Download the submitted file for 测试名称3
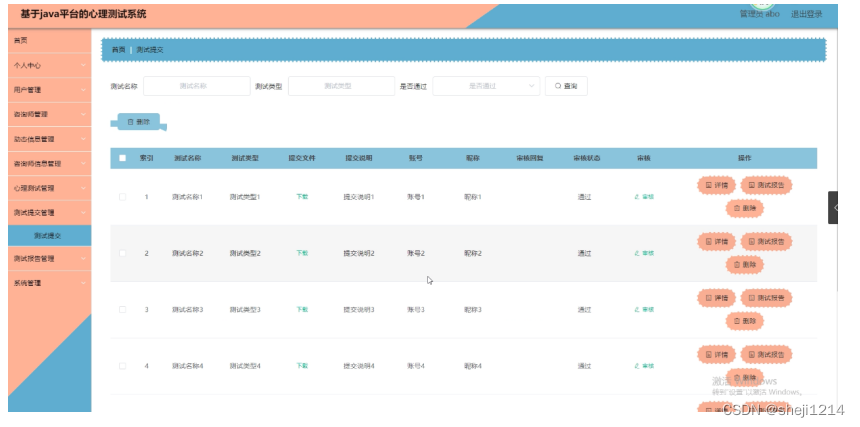860x427 pixels. coord(302,309)
